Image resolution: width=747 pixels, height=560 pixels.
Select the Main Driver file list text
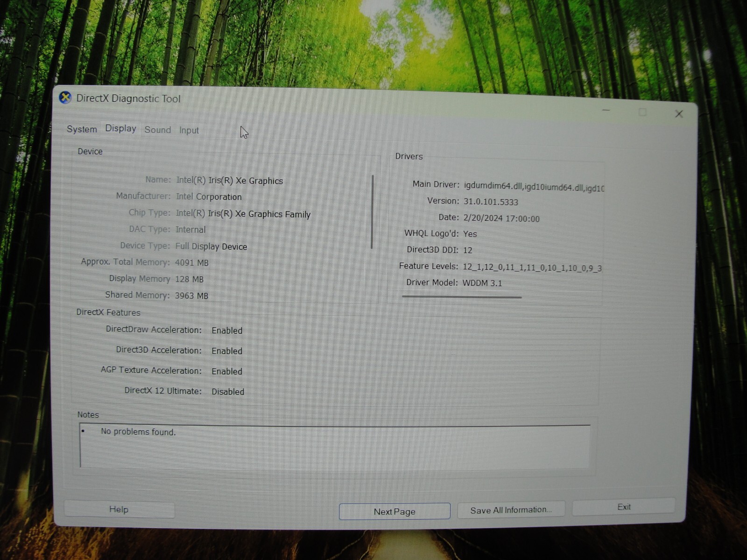point(534,187)
